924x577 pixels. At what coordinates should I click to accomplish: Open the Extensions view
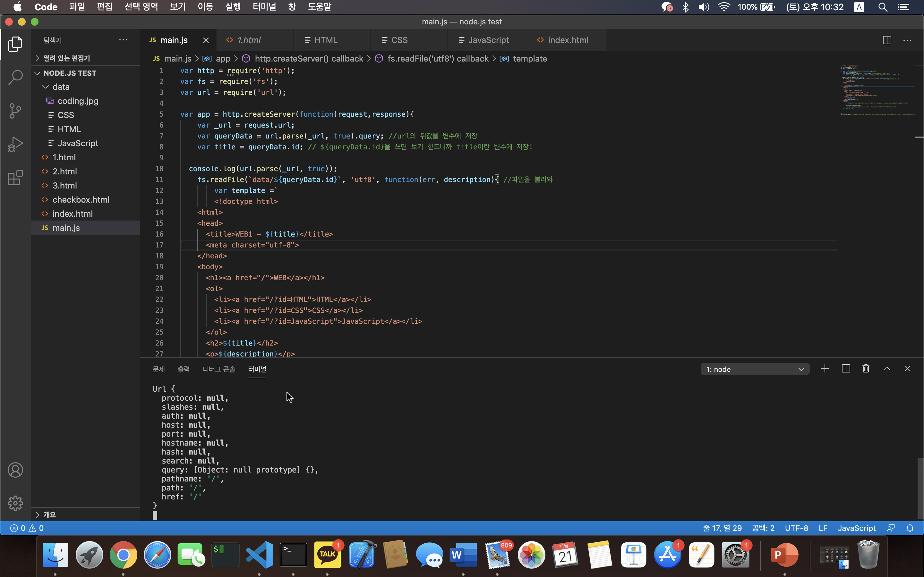click(15, 178)
